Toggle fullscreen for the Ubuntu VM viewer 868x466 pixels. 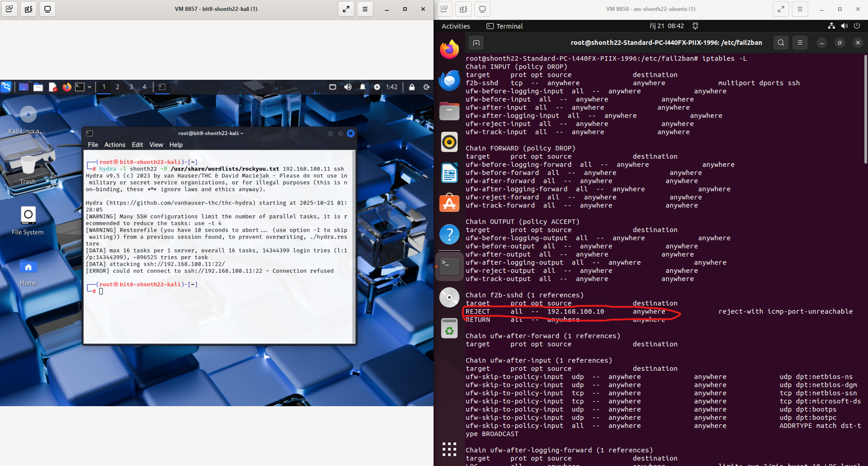click(x=781, y=9)
